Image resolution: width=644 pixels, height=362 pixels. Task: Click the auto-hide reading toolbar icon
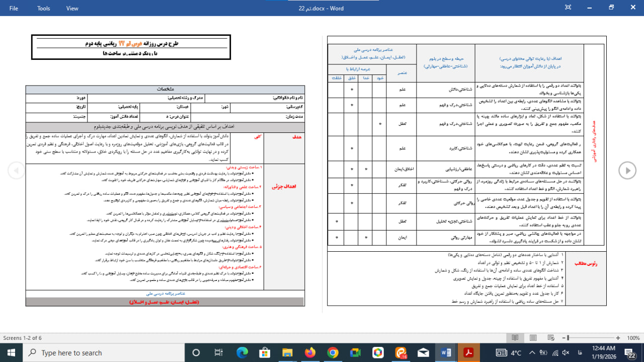(568, 8)
